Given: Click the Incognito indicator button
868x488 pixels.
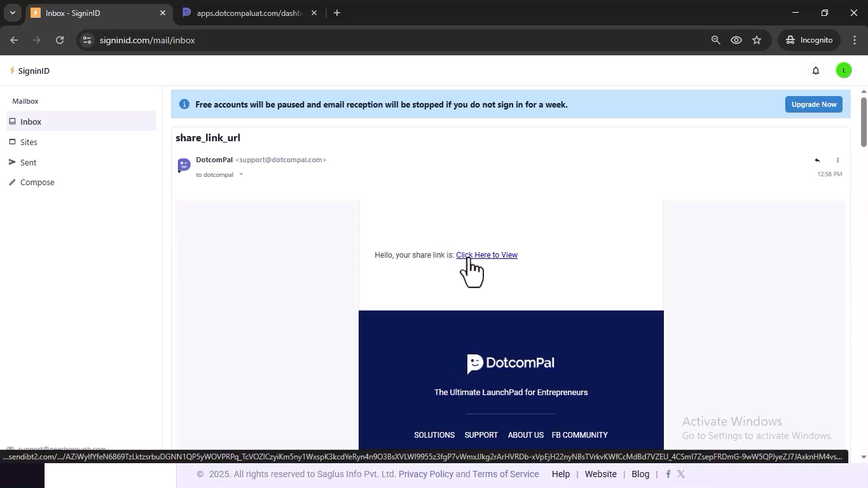Looking at the screenshot, I should [809, 40].
